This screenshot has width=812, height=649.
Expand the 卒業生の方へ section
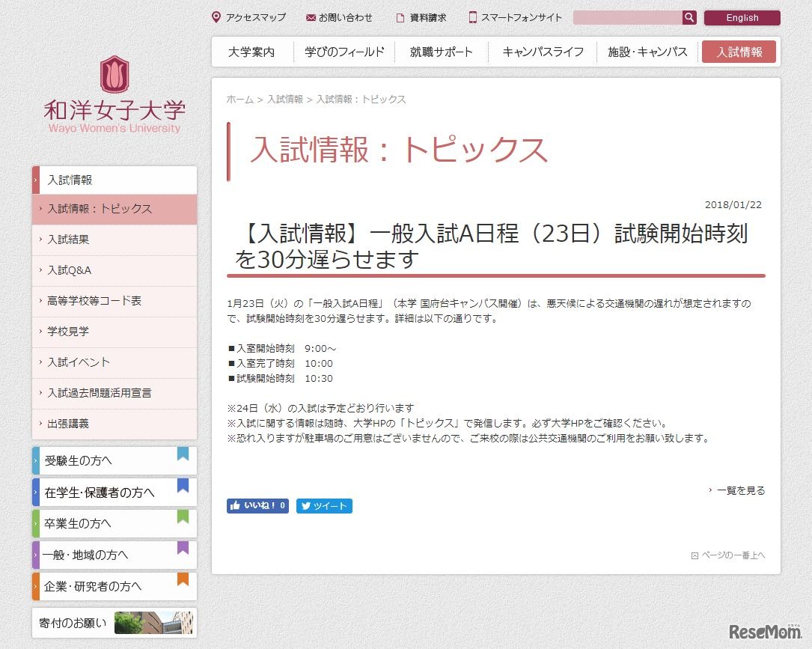point(115,523)
